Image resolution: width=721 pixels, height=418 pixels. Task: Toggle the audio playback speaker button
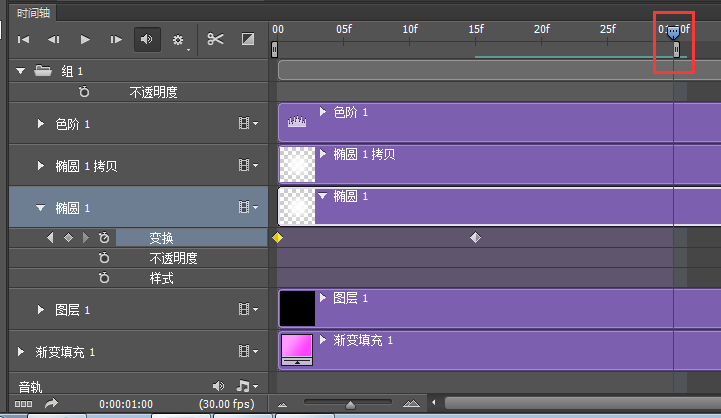tap(147, 39)
